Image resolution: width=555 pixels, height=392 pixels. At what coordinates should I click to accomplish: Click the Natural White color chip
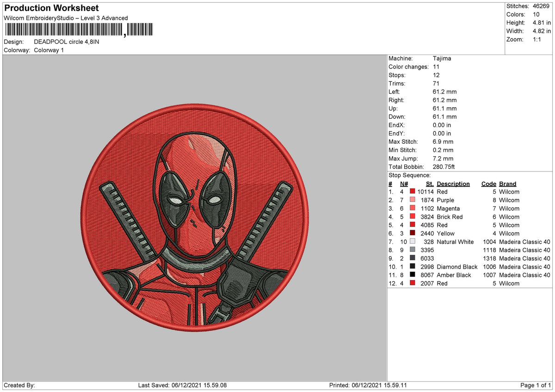tap(412, 242)
